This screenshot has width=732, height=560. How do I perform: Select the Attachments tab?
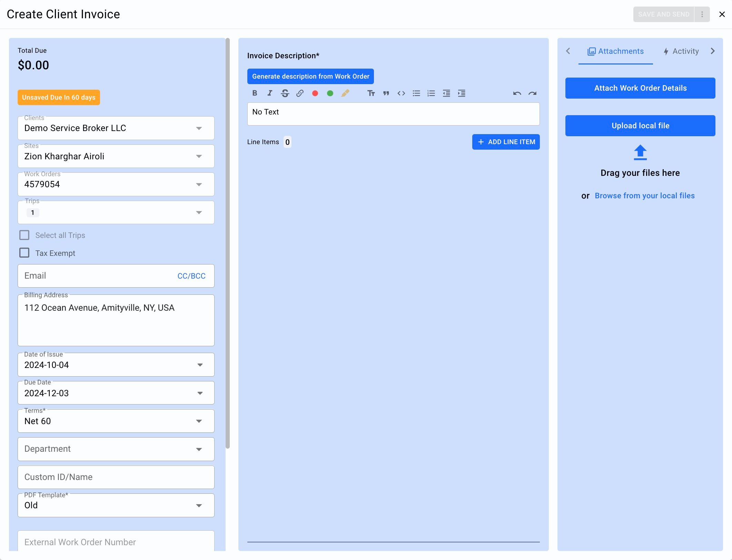pos(616,51)
